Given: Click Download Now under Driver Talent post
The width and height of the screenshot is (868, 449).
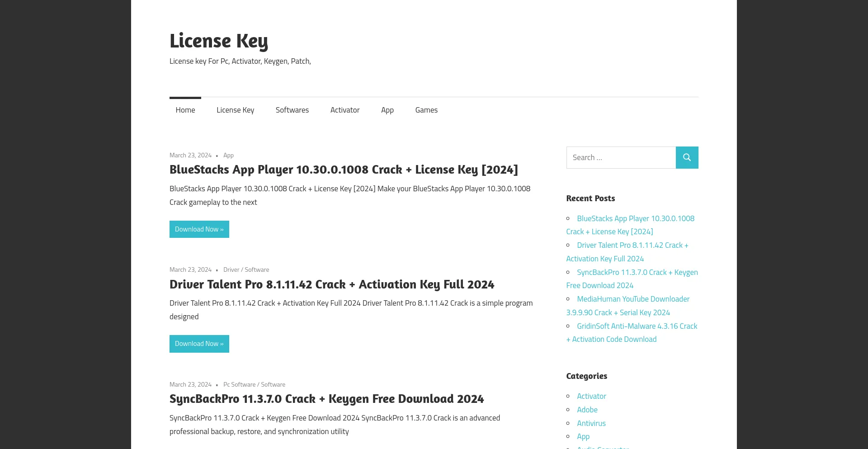Looking at the screenshot, I should coord(199,344).
